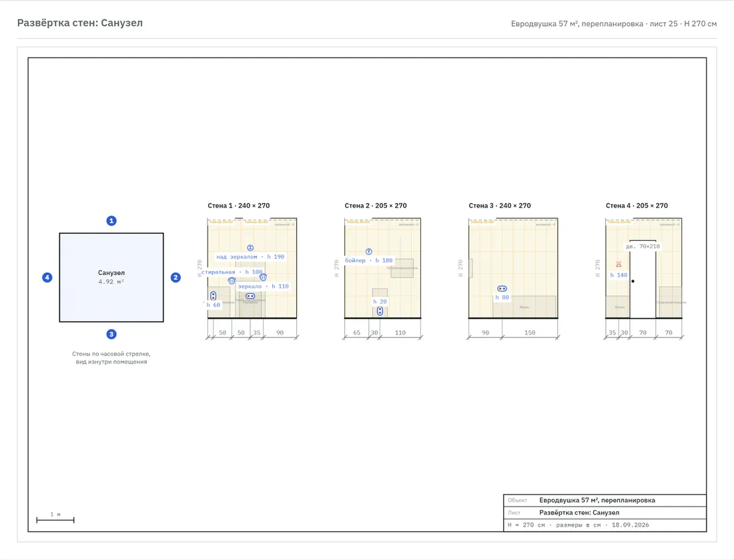This screenshot has width=734, height=560.
Task: Click the water outlet icon below h 20
Action: 380,311
